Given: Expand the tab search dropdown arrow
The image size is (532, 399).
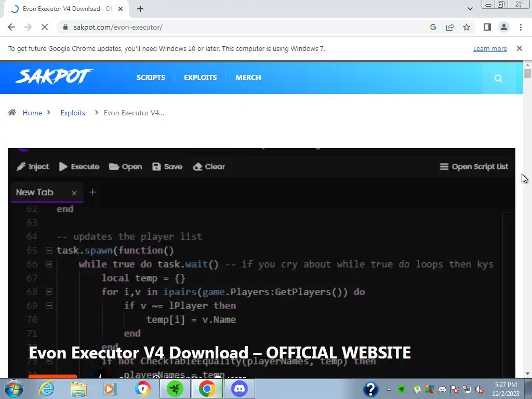Looking at the screenshot, I should pyautogui.click(x=470, y=9).
